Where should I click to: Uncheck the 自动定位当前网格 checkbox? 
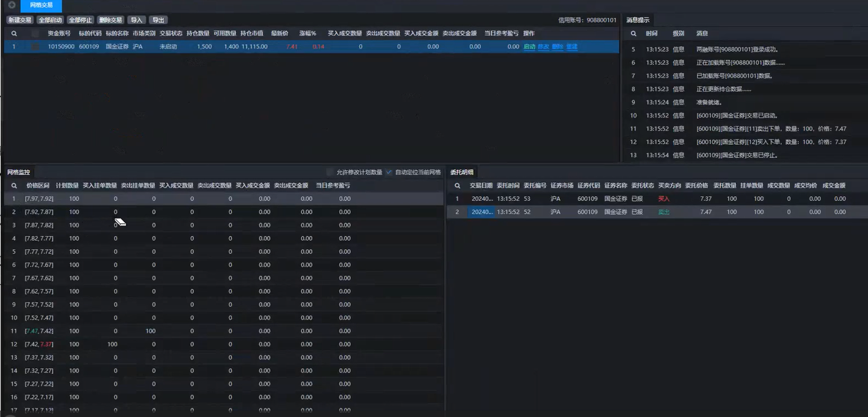389,172
